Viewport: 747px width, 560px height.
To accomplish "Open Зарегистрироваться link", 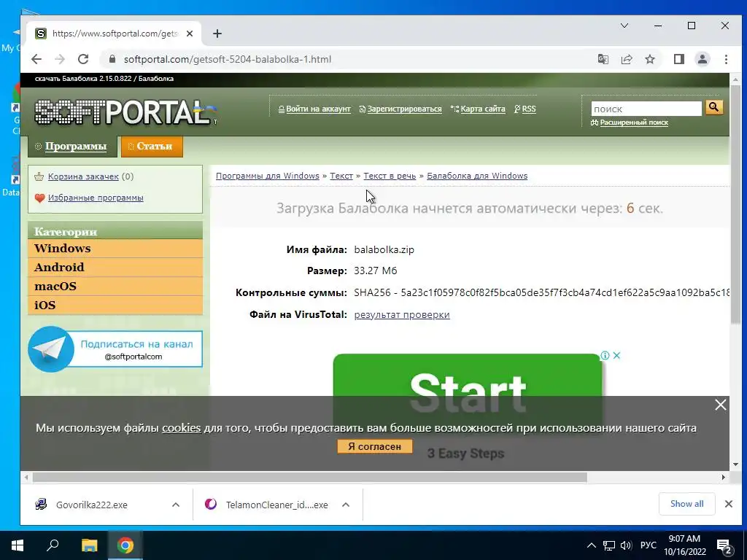I will click(404, 109).
